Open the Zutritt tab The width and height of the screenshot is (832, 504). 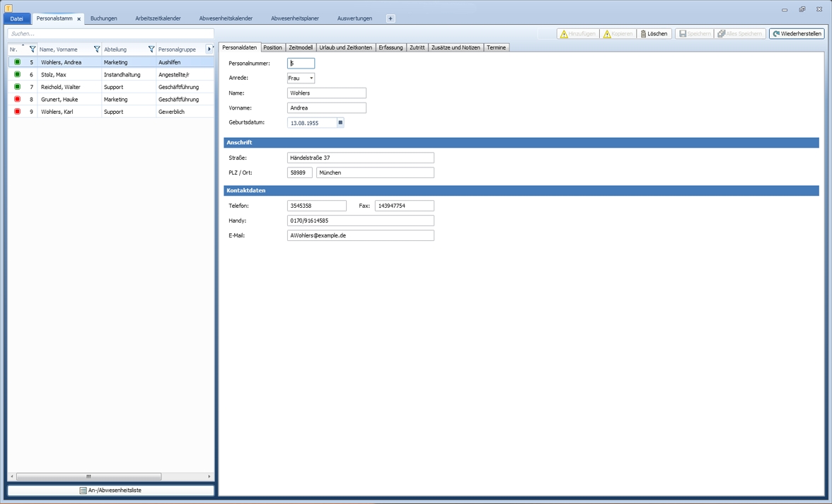(417, 47)
